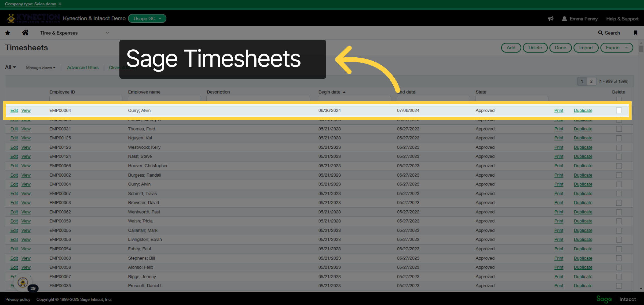The height and width of the screenshot is (305, 644).
Task: View the Wentworth, Paul timesheet
Action: click(26, 212)
